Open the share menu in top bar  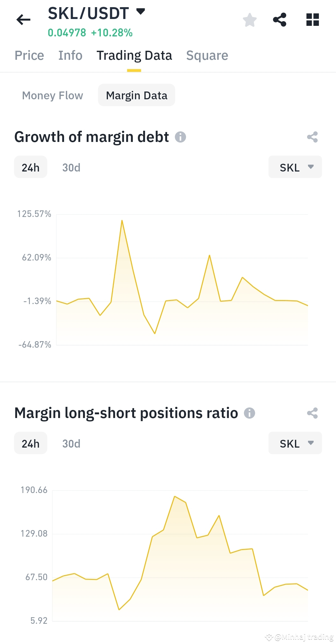point(280,20)
